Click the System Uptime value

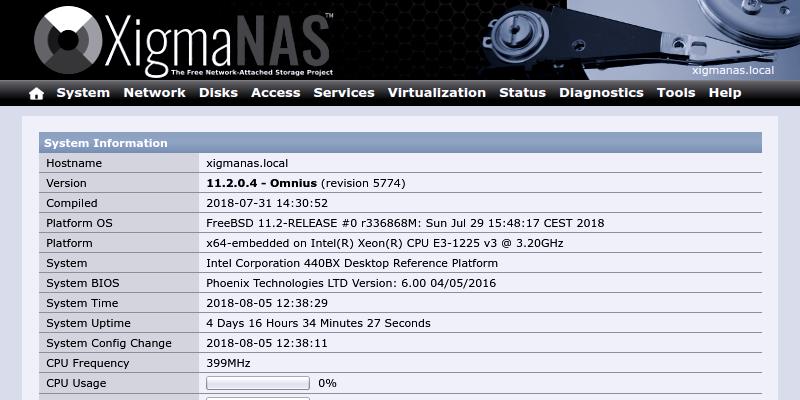[318, 323]
